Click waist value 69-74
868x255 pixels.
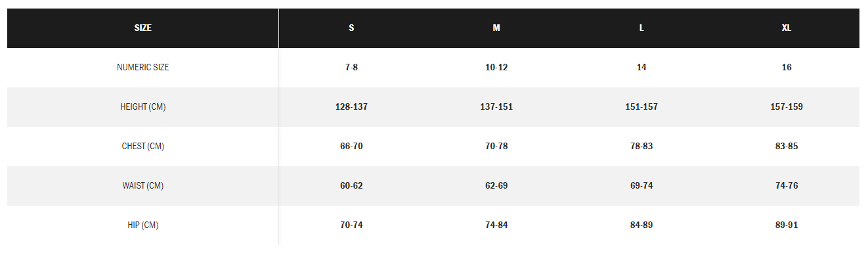point(641,186)
